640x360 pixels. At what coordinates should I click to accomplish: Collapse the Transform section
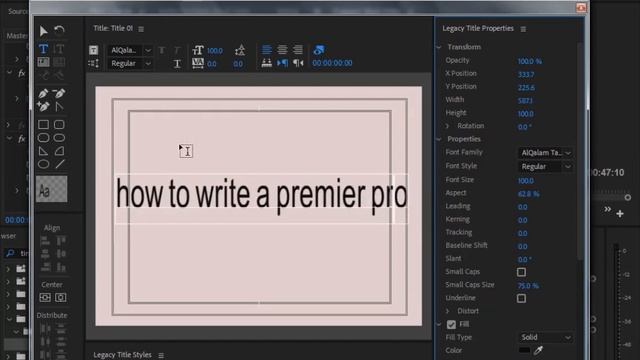click(x=439, y=47)
